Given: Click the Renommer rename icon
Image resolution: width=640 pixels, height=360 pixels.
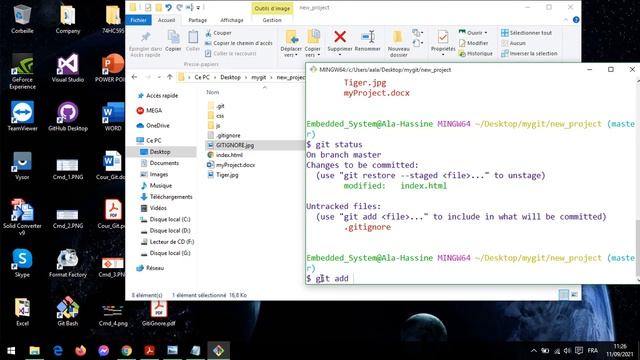Looking at the screenshot, I should [367, 41].
